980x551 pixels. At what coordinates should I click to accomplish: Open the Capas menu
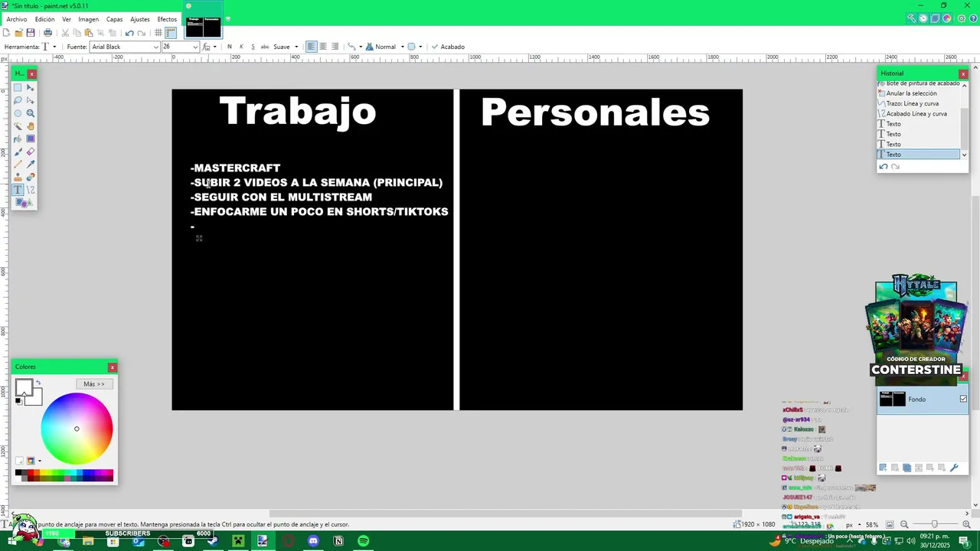coord(115,19)
